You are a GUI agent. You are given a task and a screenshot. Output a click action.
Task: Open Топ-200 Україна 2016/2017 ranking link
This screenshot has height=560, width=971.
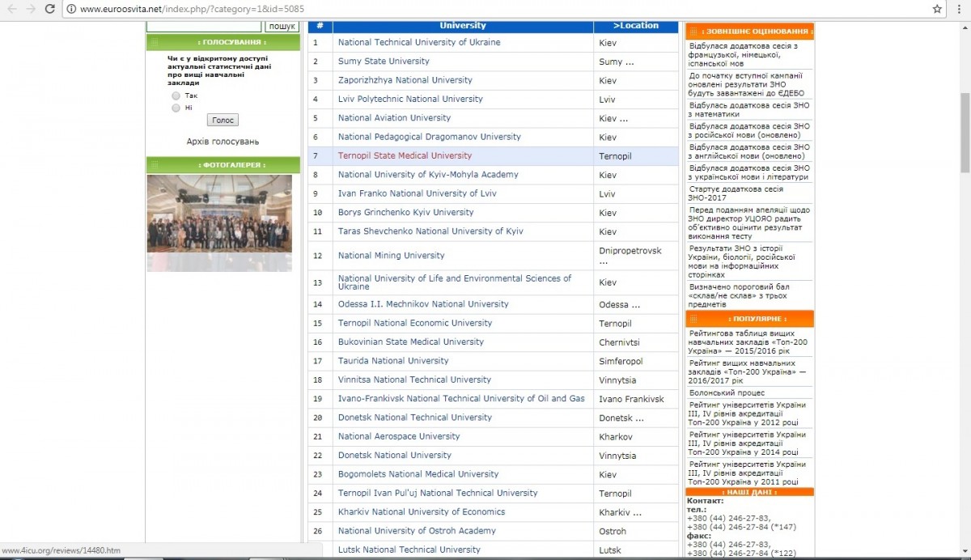(x=748, y=372)
